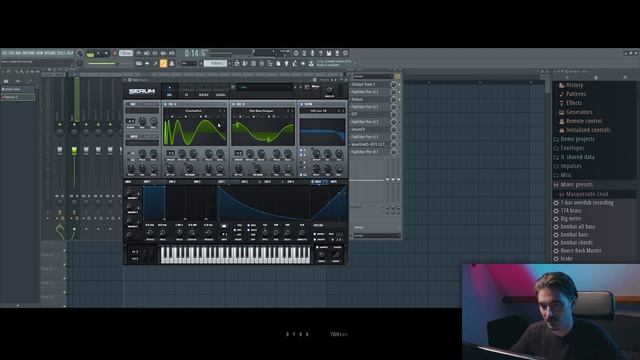Screen dimensions: 640x360
Task: Select the Texture mixer effect slot
Action: click(369, 99)
